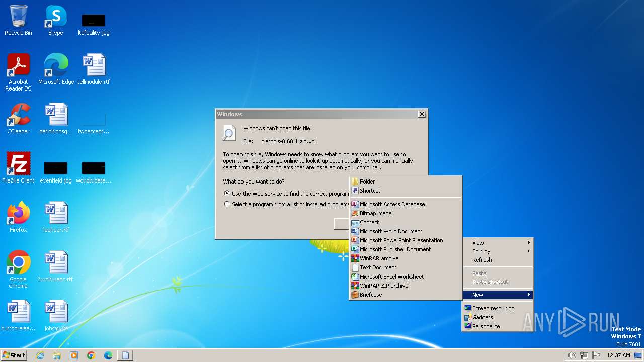Open Acrobat Reader DC shortcut
The height and width of the screenshot is (362, 644).
click(x=18, y=72)
